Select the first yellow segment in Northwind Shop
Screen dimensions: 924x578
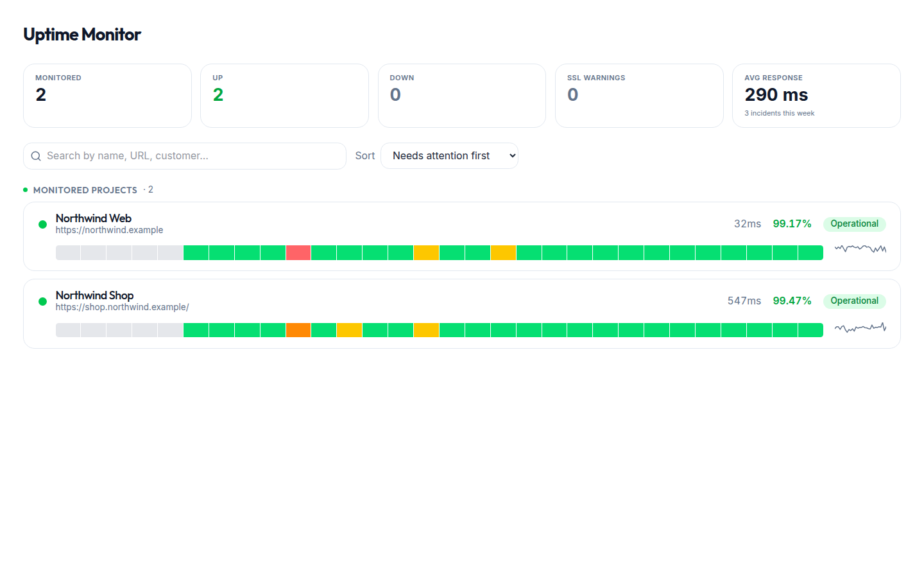349,330
